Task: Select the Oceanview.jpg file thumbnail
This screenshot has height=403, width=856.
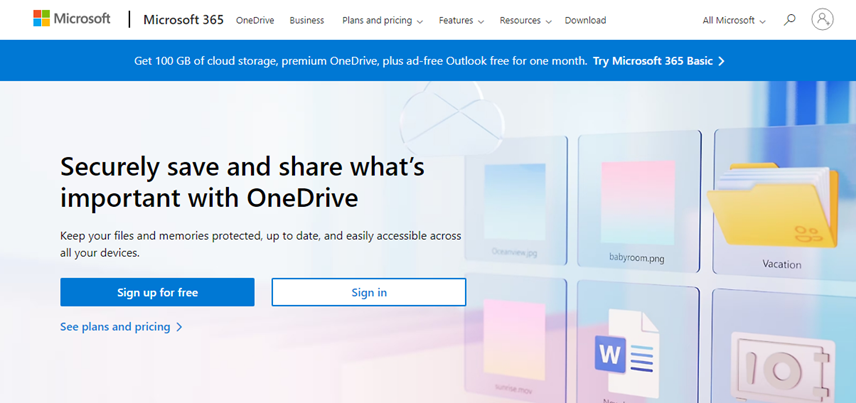Action: point(515,200)
